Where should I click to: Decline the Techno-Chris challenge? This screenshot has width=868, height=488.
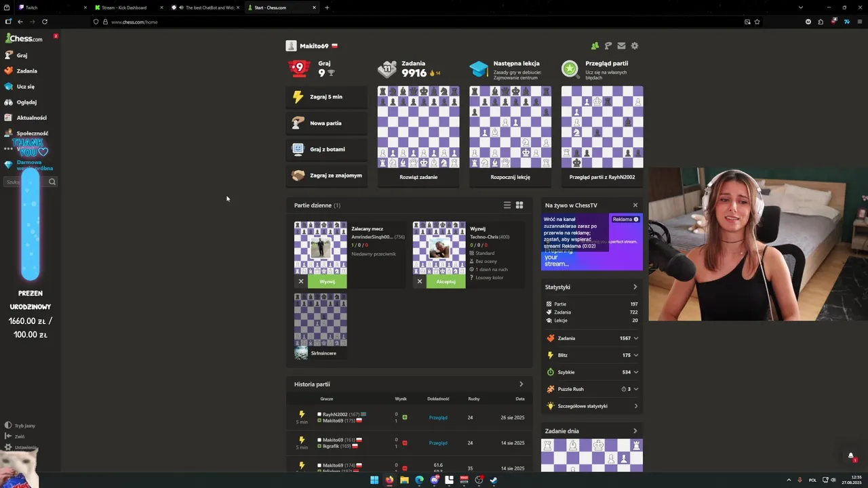[x=420, y=281]
